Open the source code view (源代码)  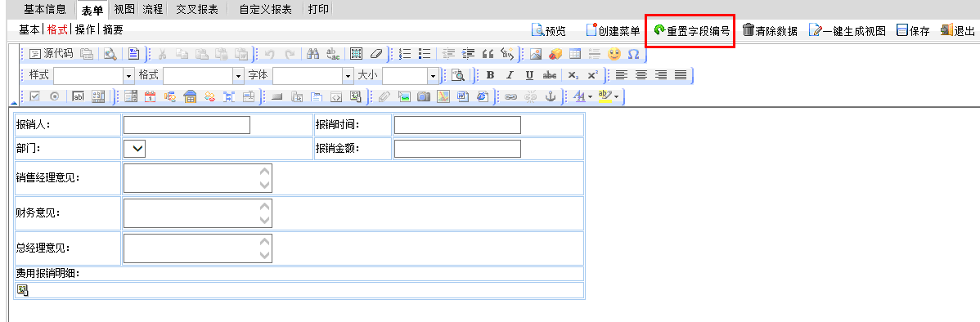point(52,54)
